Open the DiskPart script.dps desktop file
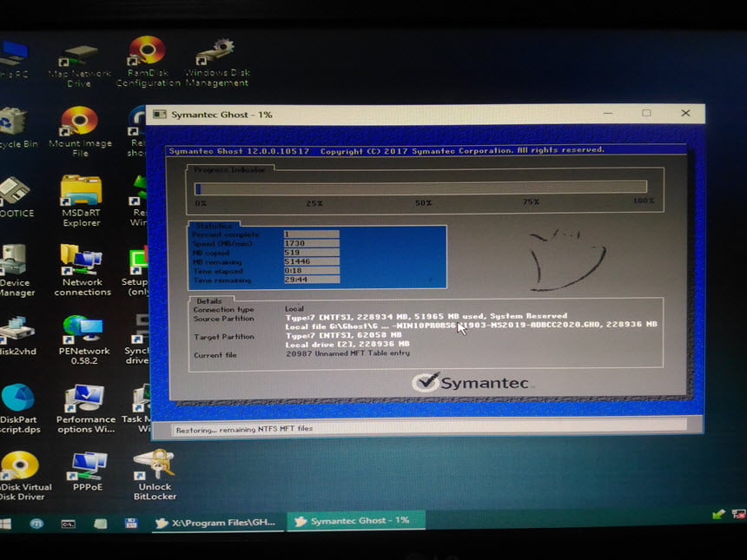 click(x=19, y=410)
